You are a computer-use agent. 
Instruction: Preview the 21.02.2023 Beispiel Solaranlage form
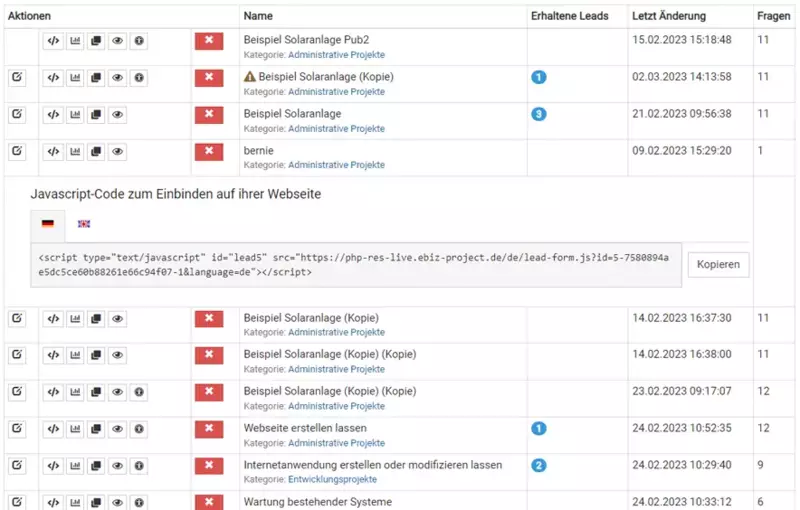[x=117, y=114]
